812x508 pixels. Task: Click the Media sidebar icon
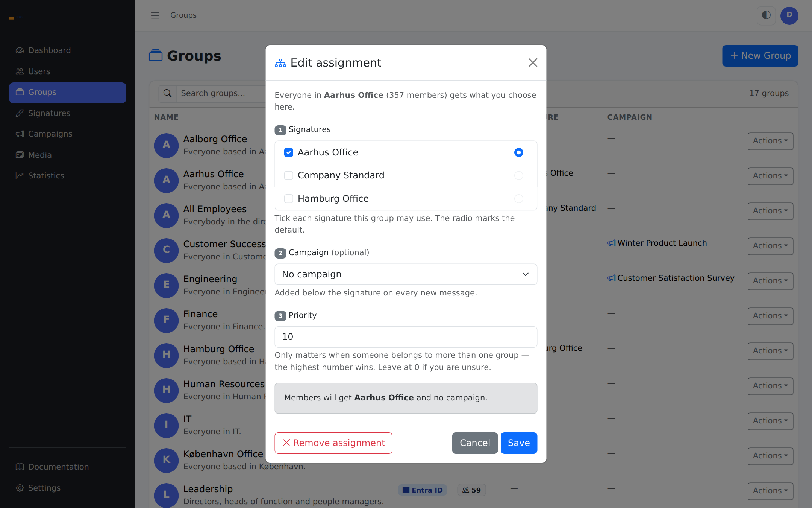(x=20, y=155)
